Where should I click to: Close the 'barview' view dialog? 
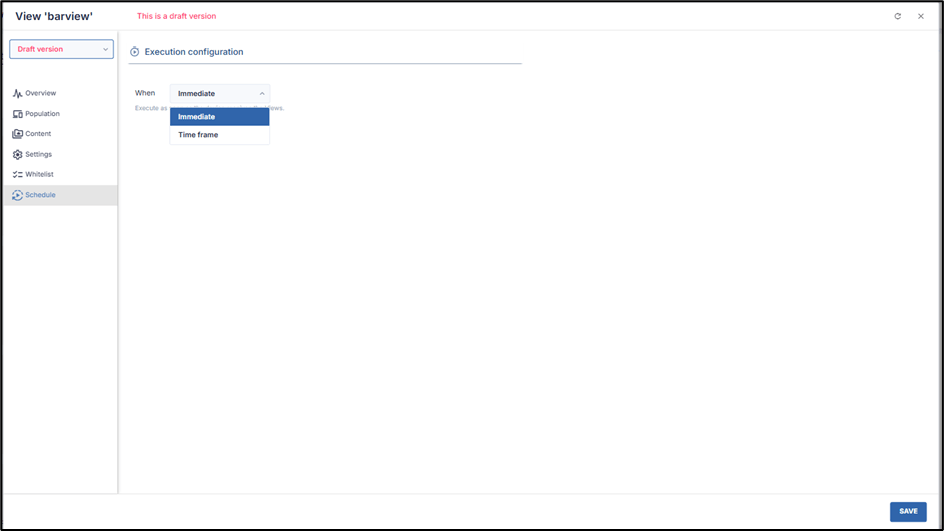click(x=921, y=16)
